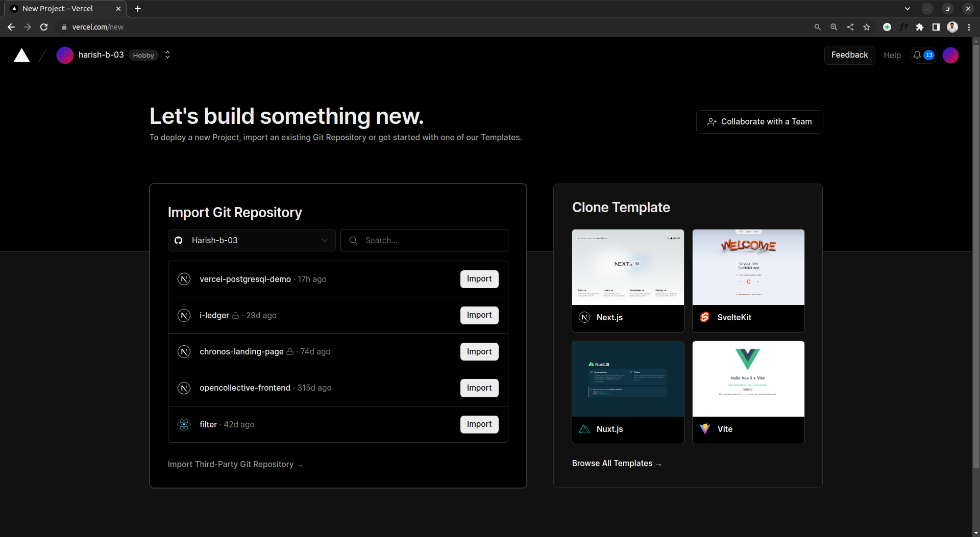The width and height of the screenshot is (980, 537).
Task: Import the chronos-landing-page repository
Action: (x=479, y=352)
